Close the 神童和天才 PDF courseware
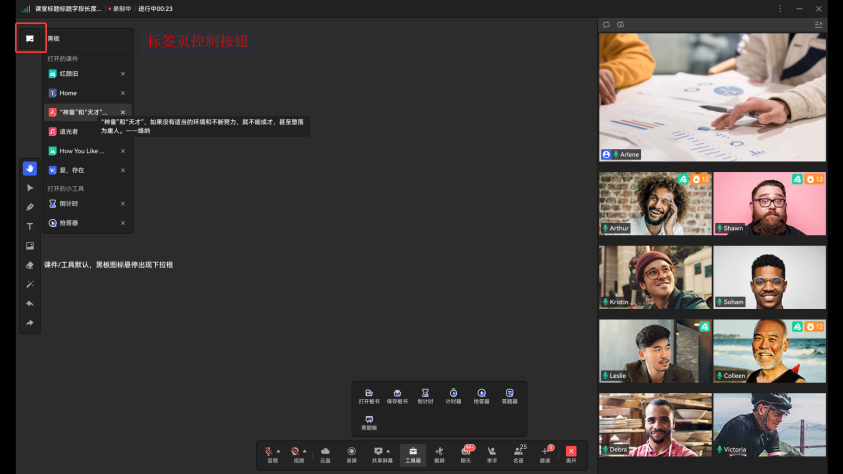 coord(123,112)
